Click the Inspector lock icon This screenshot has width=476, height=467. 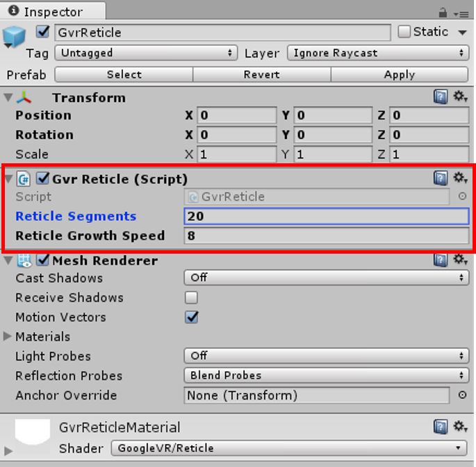coord(443,13)
